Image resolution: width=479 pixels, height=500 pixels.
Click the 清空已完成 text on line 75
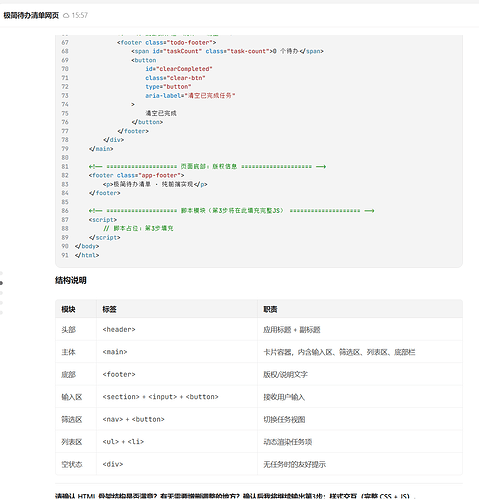[161, 113]
